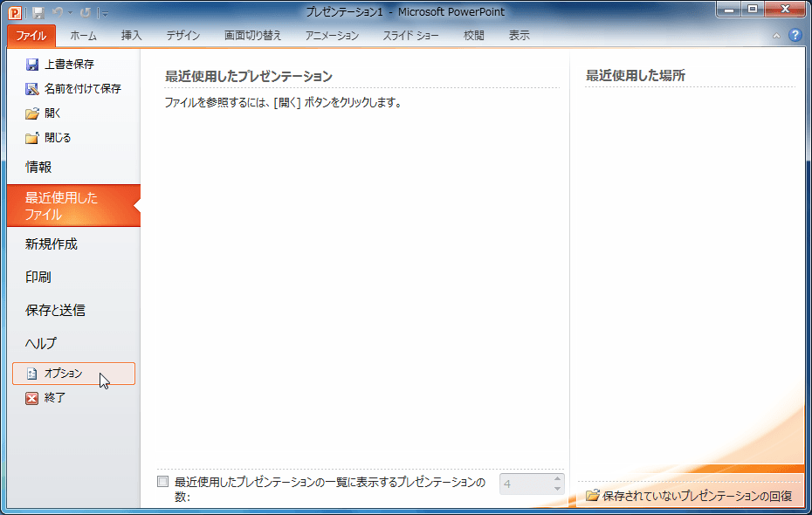Click folder icon beside 保存されていないプレゼンテーションの回復
Viewport: 812px width, 515px height.
(593, 495)
